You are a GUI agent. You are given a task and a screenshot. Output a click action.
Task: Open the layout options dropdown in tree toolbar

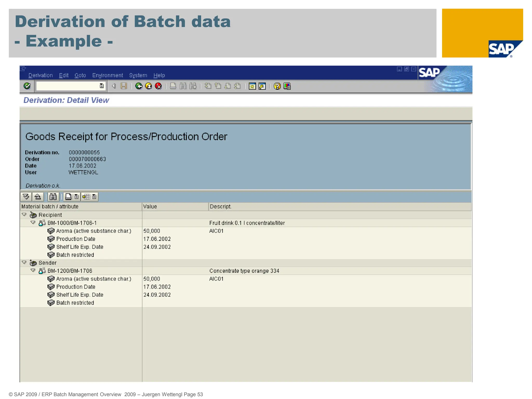click(94, 197)
